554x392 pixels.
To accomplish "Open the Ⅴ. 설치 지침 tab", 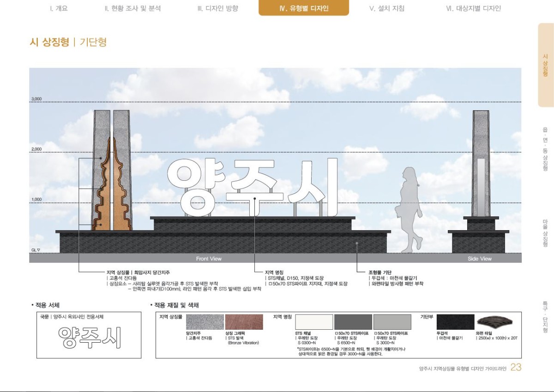I will click(x=388, y=8).
